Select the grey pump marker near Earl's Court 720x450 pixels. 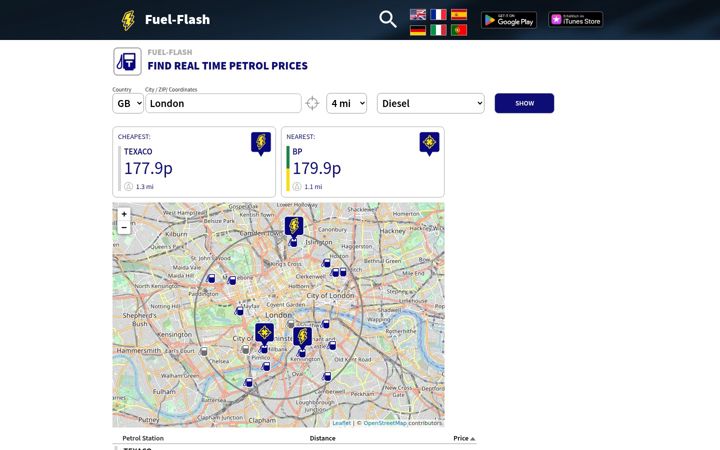204,351
